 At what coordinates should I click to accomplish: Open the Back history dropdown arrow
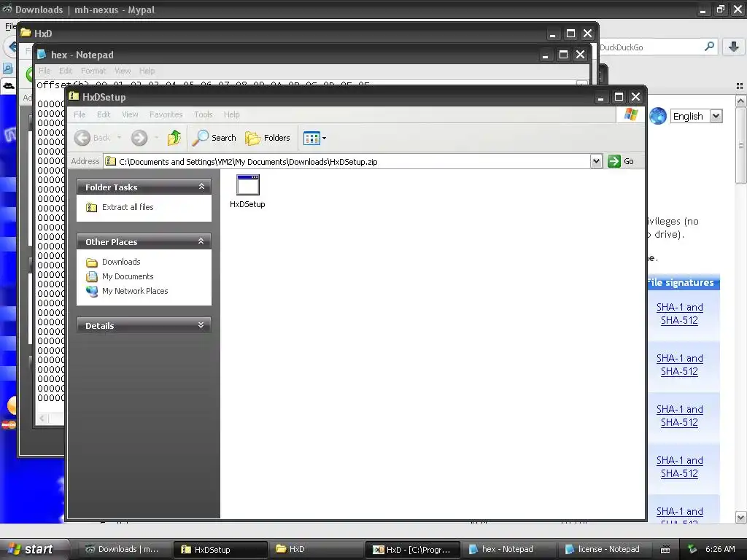119,138
